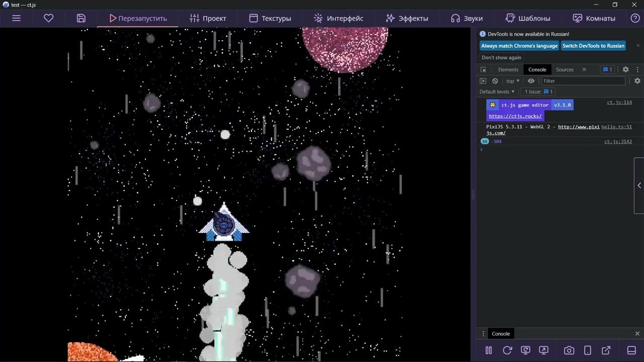
Task: Reload the game with the circular arrow icon
Action: click(507, 350)
